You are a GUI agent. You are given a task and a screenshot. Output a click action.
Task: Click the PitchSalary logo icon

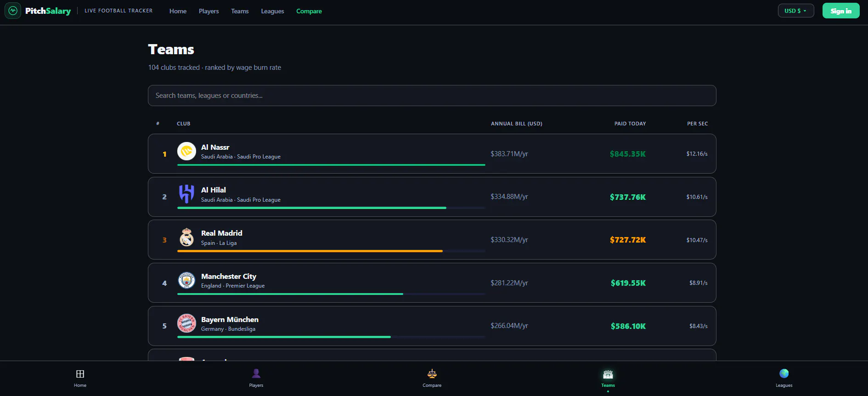[x=13, y=11]
